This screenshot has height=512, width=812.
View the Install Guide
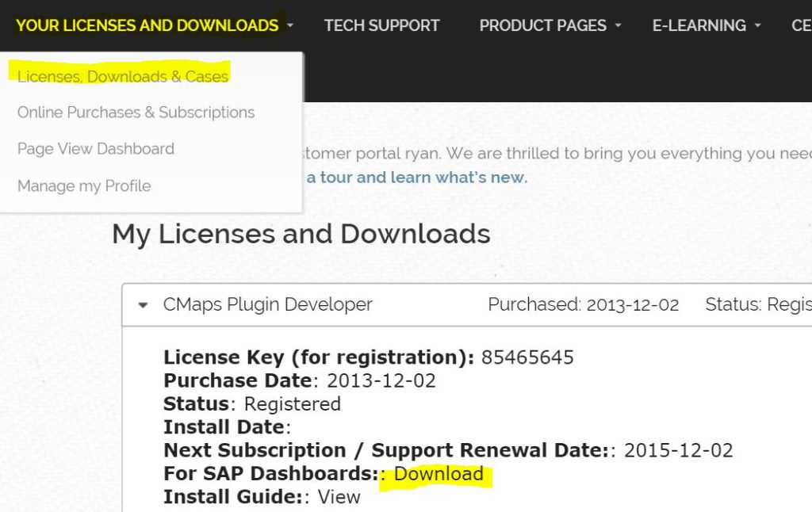339,497
